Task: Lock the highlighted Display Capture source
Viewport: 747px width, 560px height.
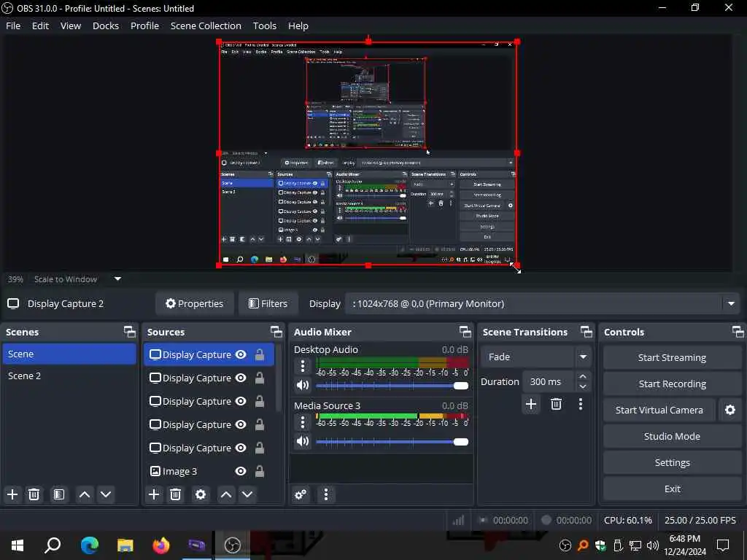Action: 260,355
